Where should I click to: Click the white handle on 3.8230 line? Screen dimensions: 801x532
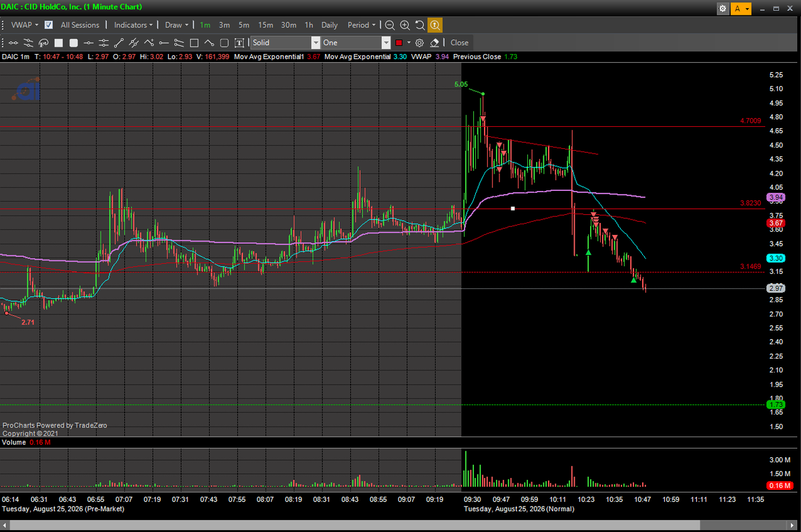pyautogui.click(x=513, y=209)
